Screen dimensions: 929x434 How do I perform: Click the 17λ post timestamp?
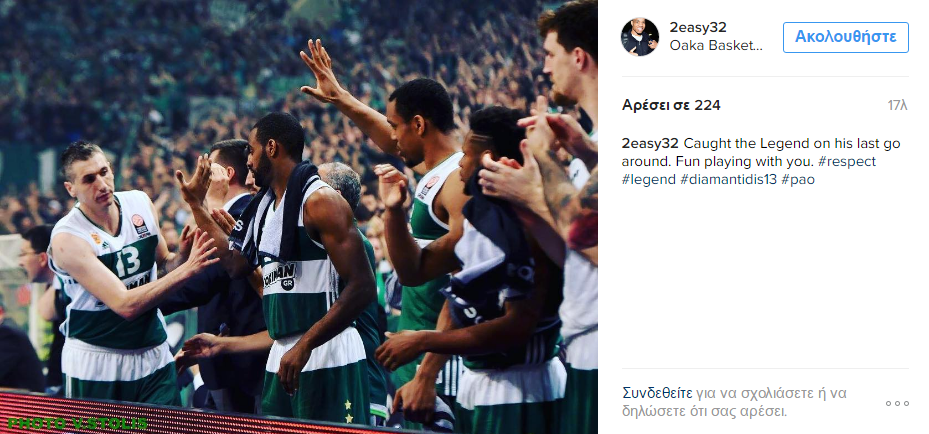(x=898, y=105)
